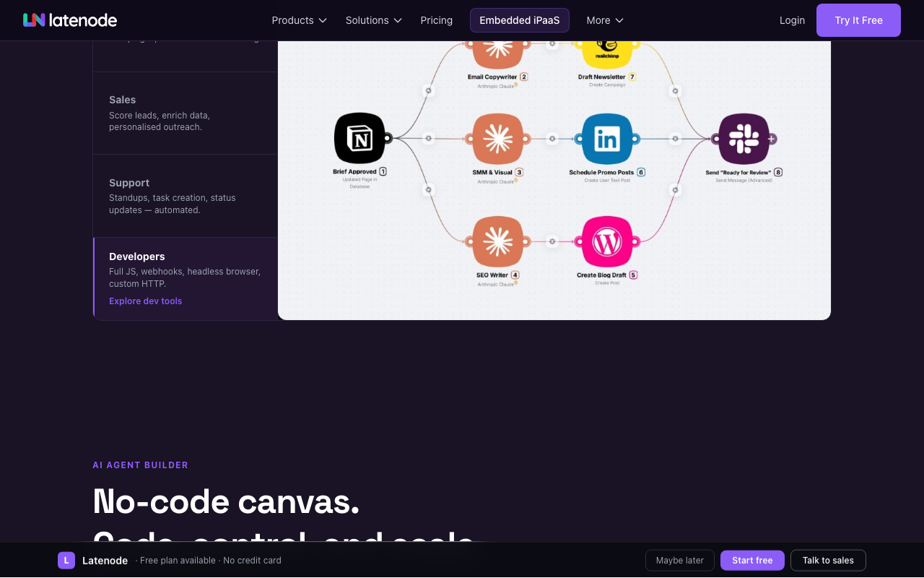Click the 'Send Ready for Review' label
Screen dimensions: 924x578
[x=739, y=173]
